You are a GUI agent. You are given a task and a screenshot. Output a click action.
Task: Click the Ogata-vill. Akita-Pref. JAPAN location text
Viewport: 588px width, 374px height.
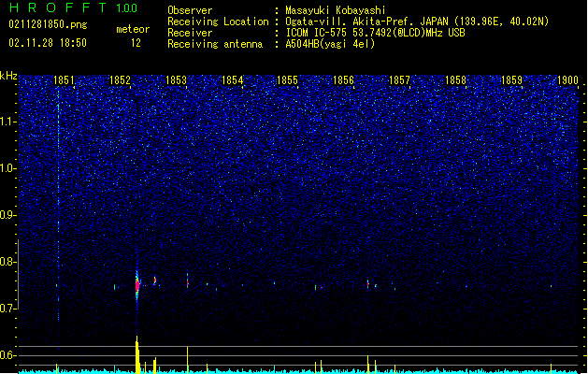tap(417, 22)
